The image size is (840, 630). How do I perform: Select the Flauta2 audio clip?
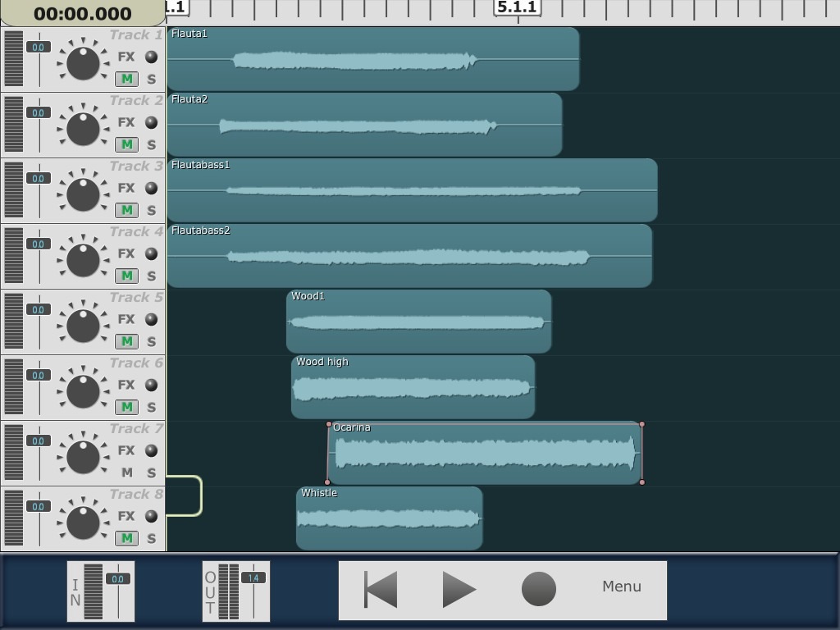point(364,125)
